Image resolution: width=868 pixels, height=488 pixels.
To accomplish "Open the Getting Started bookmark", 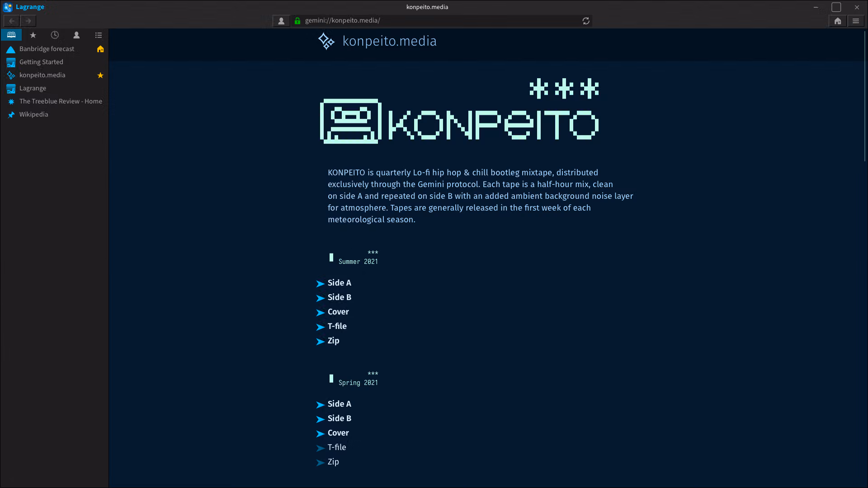I will point(54,62).
